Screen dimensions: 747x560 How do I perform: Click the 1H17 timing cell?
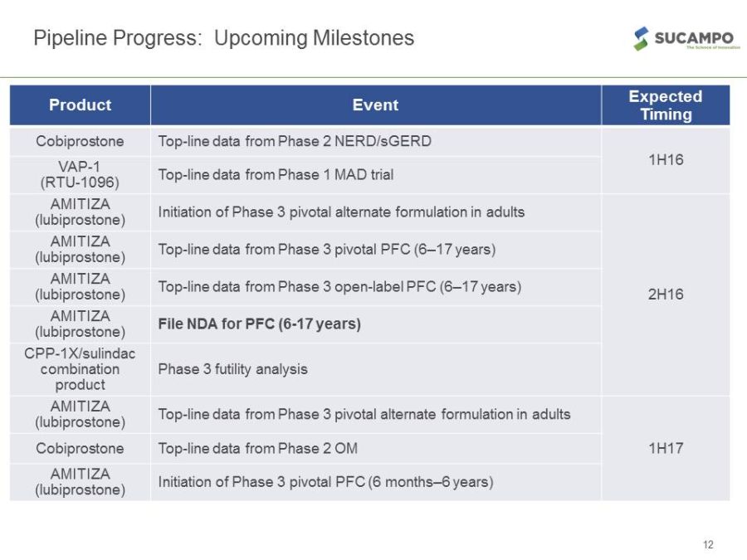coord(665,448)
